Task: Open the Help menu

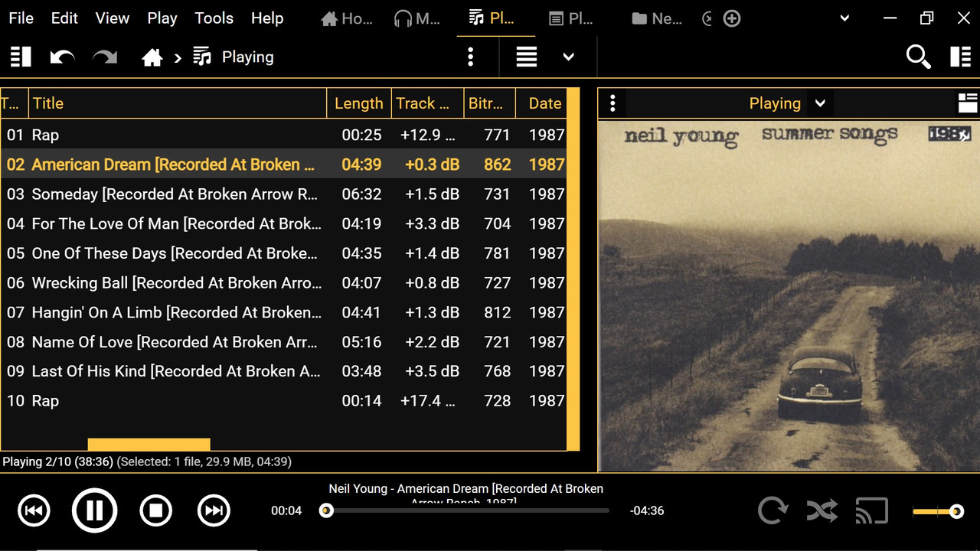Action: click(x=267, y=18)
